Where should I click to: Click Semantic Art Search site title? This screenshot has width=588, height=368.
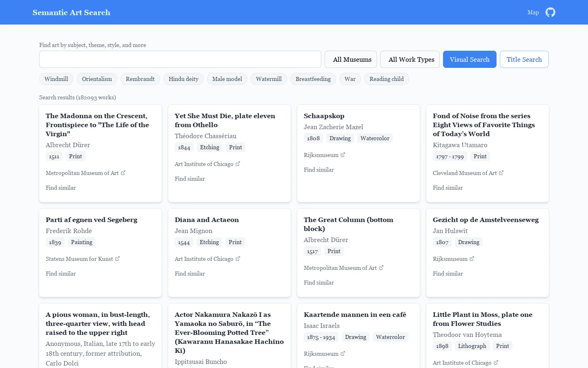(x=71, y=12)
